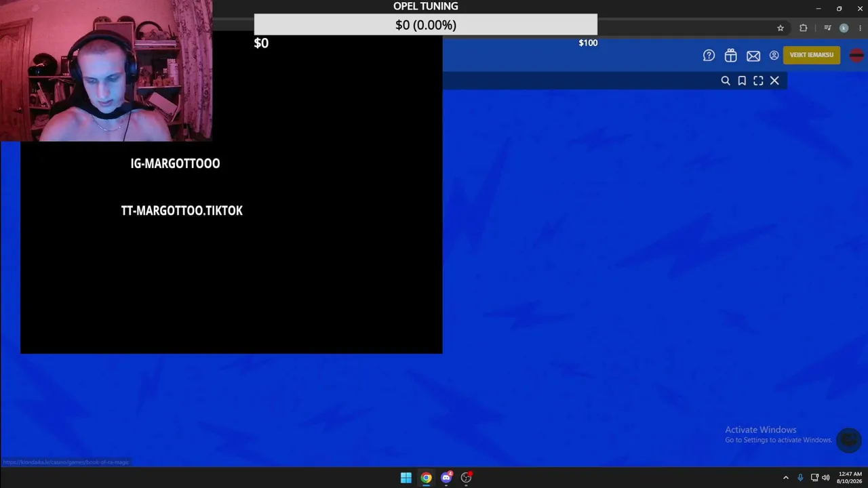This screenshot has width=868, height=488.
Task: Click the webcam video overlay
Action: click(x=106, y=70)
